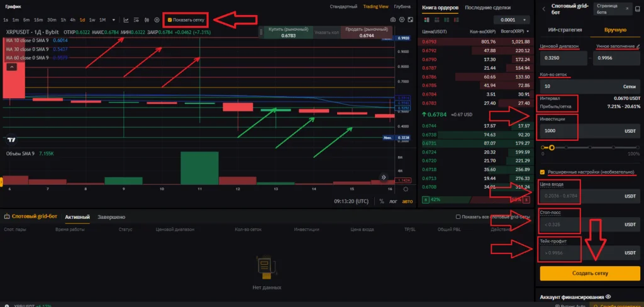Screen dimensions: 644x307
Task: Switch chart to Trading View mode
Action: (375, 6)
